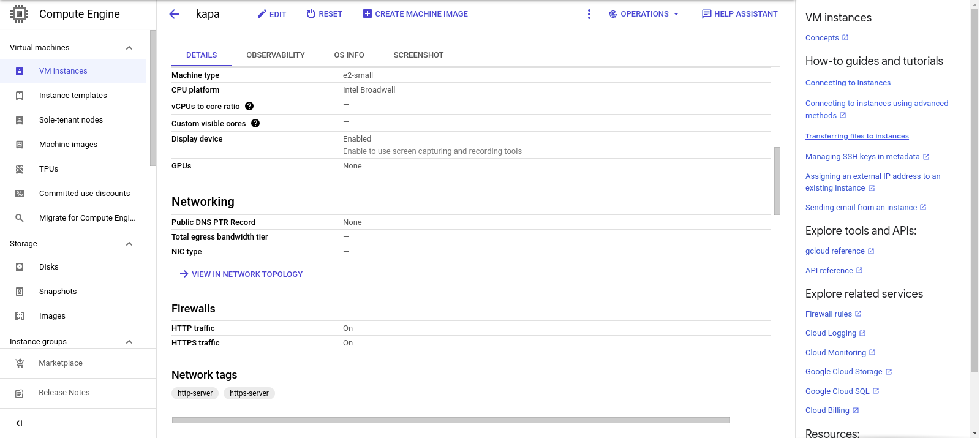Click the right help panel scrollbar
This screenshot has height=438, width=980.
click(974, 190)
